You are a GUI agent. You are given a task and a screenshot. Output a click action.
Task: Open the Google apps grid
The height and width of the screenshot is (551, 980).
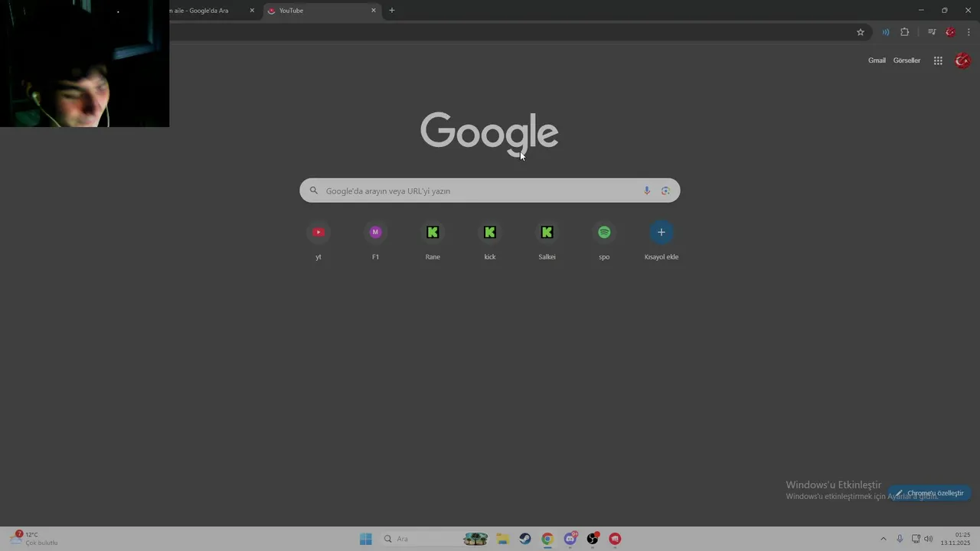pos(938,60)
